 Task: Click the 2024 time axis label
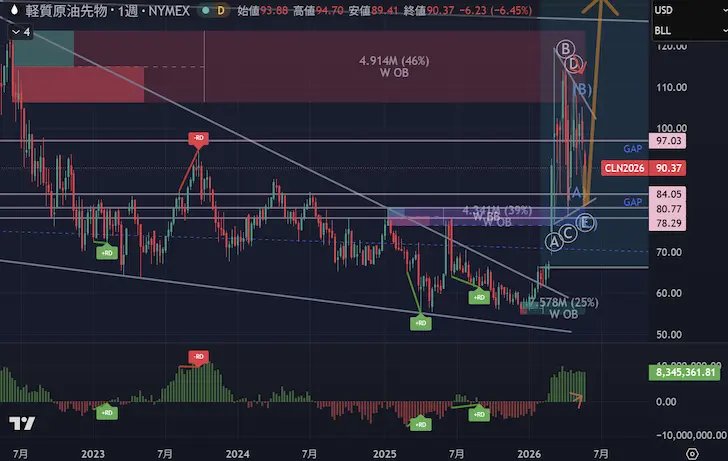(237, 454)
